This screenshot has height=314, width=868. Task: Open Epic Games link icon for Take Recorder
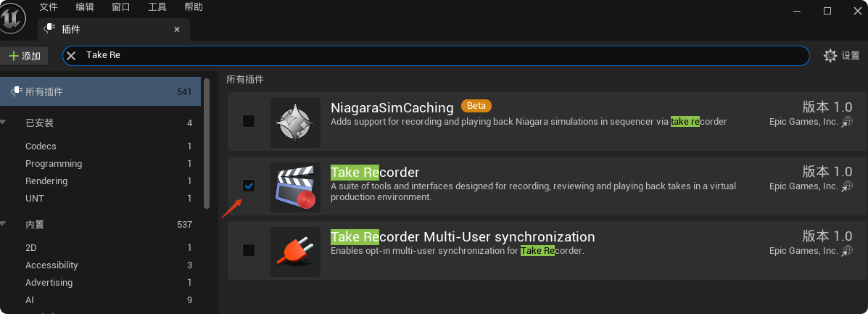(x=847, y=186)
